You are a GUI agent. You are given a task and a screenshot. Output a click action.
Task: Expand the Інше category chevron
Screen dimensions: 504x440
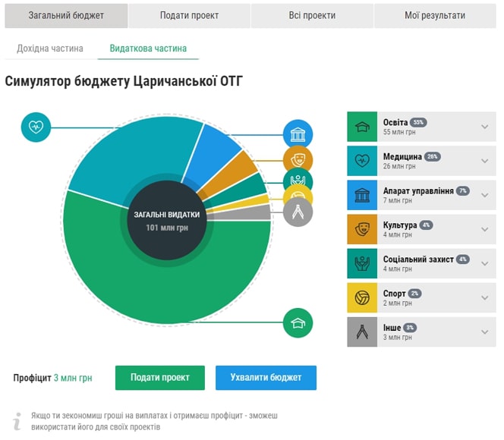pyautogui.click(x=484, y=332)
